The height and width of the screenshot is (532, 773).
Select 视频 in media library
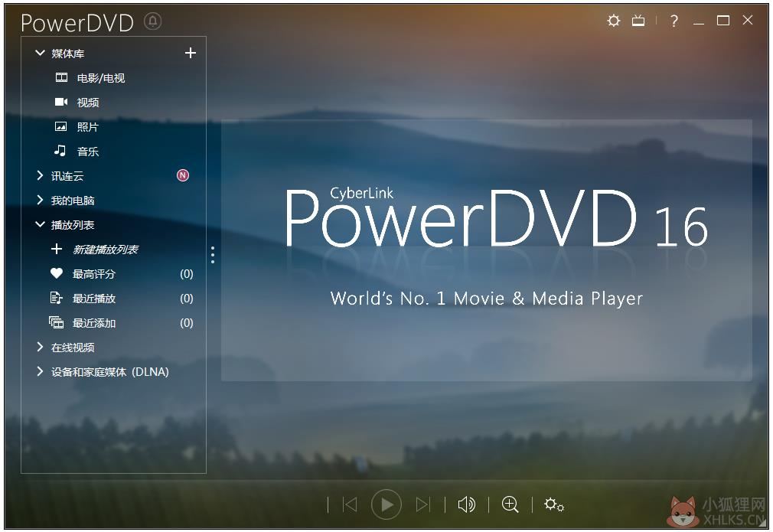pyautogui.click(x=88, y=103)
